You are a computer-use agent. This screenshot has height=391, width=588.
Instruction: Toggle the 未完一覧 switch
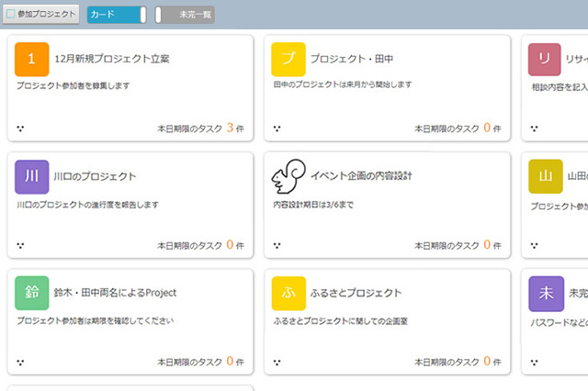(x=185, y=15)
